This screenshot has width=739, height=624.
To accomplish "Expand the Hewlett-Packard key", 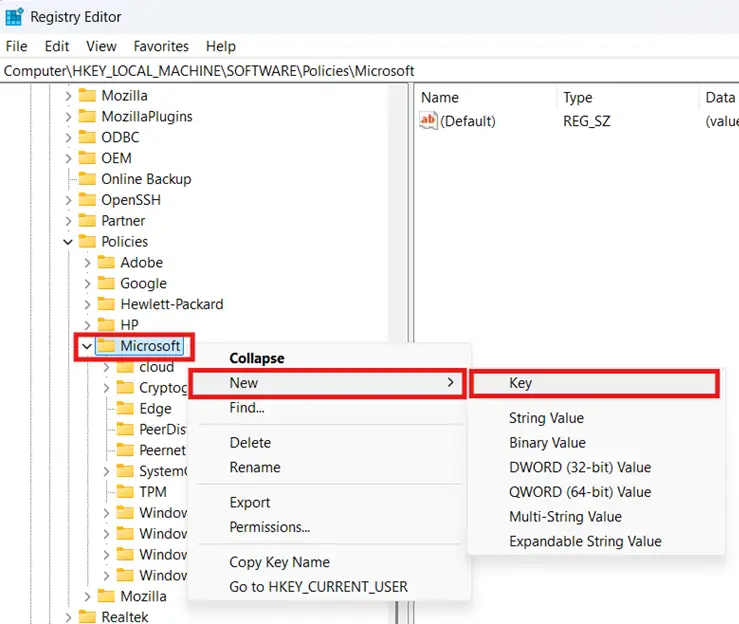I will pos(87,304).
